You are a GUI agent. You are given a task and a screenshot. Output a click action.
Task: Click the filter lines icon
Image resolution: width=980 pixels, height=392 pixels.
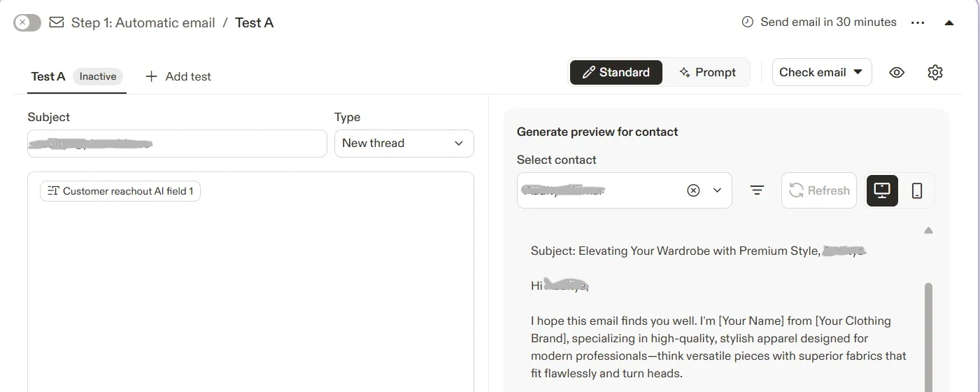click(x=757, y=190)
